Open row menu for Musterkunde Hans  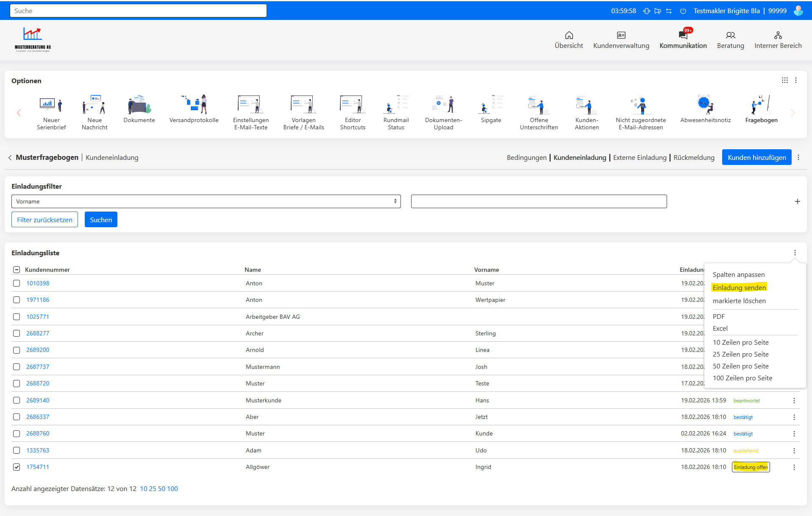click(794, 400)
